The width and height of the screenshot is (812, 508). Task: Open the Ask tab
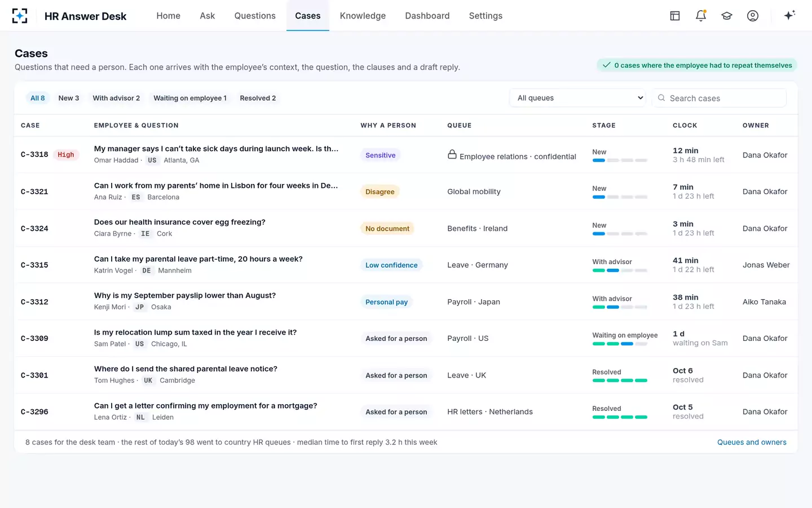coord(208,16)
